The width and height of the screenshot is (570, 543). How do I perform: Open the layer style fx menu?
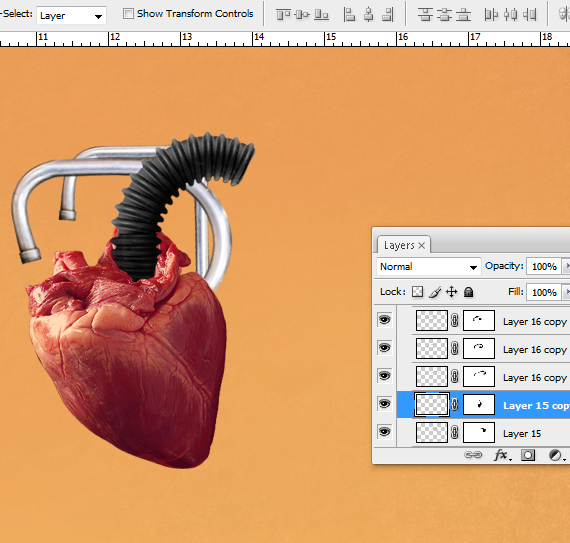click(x=502, y=455)
